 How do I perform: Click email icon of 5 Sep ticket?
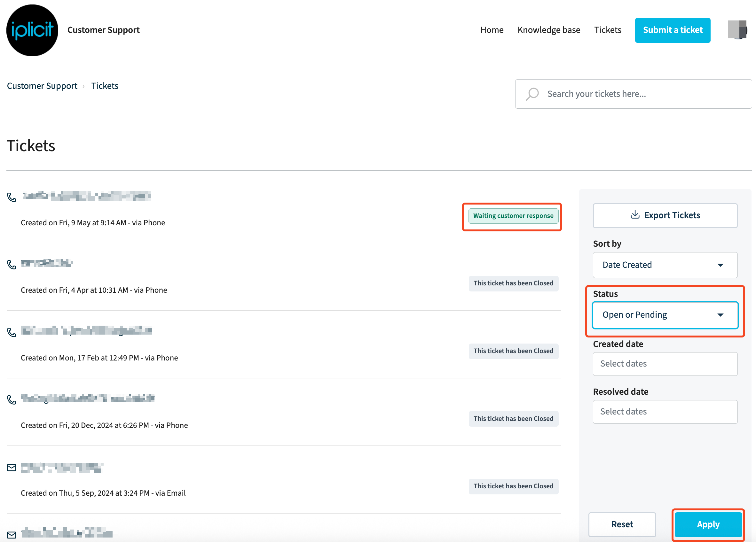point(12,468)
